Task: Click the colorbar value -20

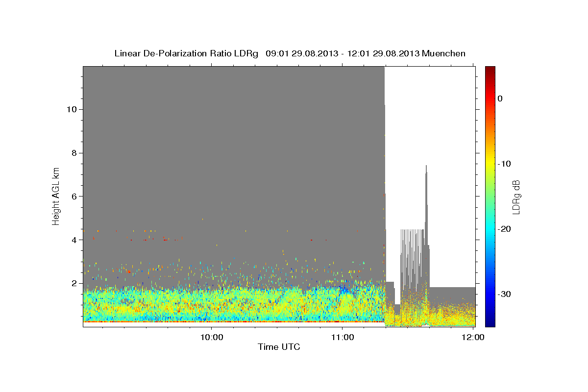Action: [x=505, y=229]
